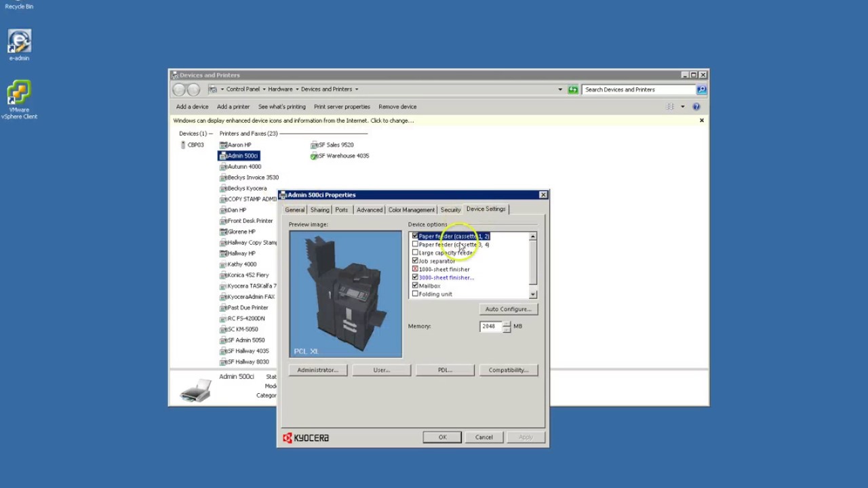Select the Konica 452 Fiery printer
868x488 pixels.
[244, 275]
